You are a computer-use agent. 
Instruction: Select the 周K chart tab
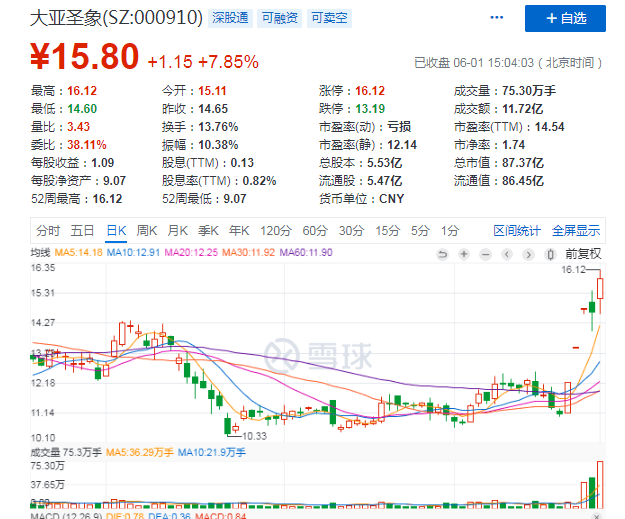[x=147, y=230]
